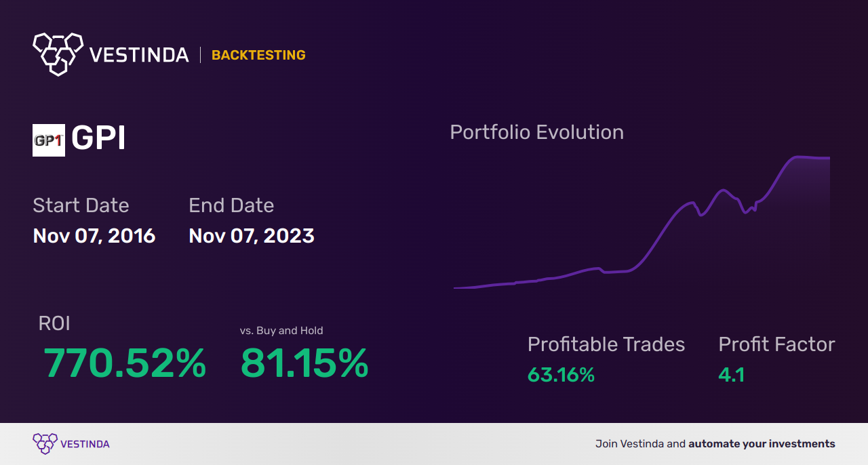Image resolution: width=868 pixels, height=465 pixels.
Task: Click the GPI ticker title
Action: (98, 139)
